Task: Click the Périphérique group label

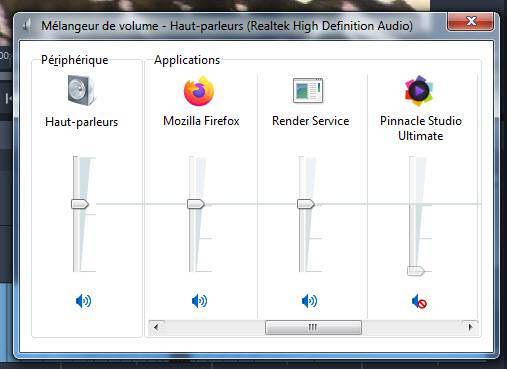Action: point(75,60)
